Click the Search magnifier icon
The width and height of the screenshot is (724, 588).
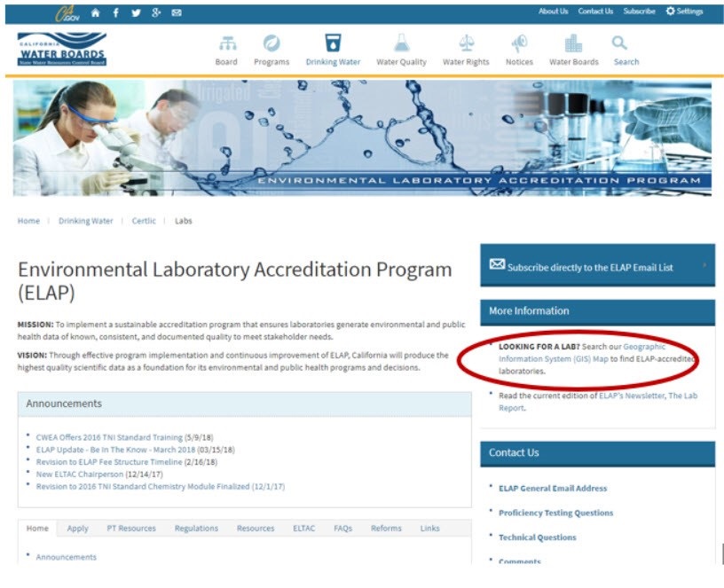click(619, 43)
